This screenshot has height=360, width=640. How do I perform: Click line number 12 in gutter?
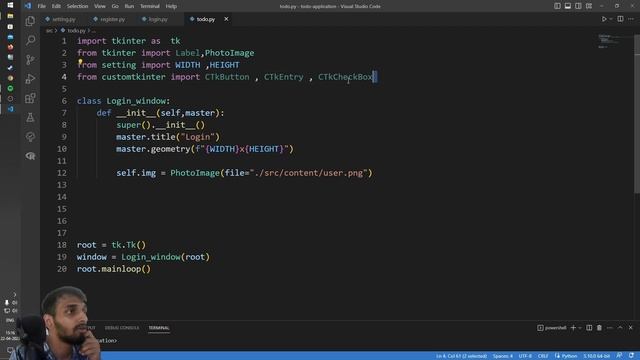tap(62, 173)
